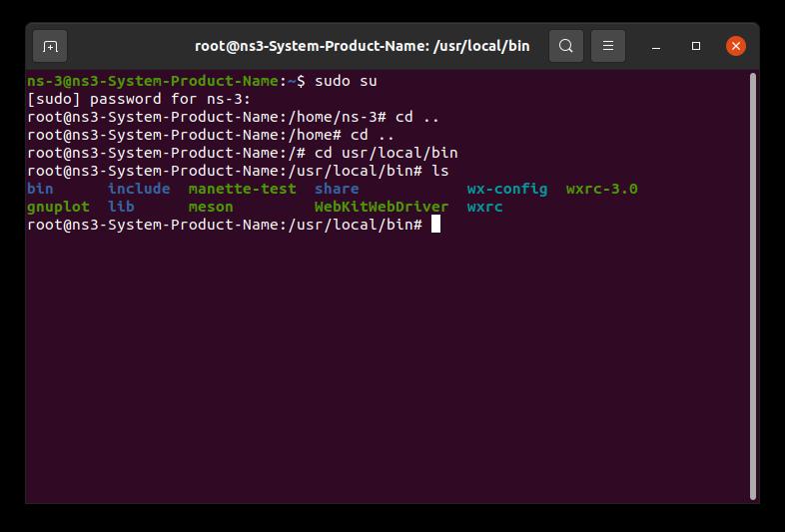The width and height of the screenshot is (785, 532).
Task: Click the 'wx-config' entry
Action: click(x=507, y=190)
